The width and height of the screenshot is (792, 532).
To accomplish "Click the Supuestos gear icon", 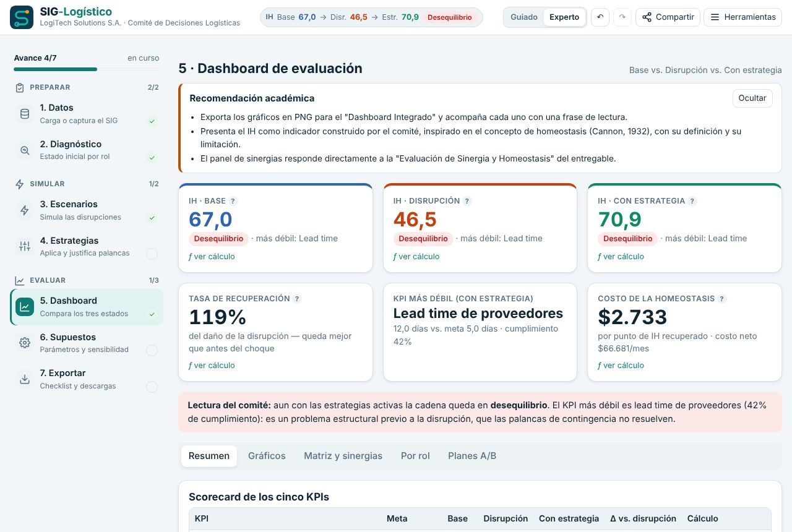I will 25,343.
